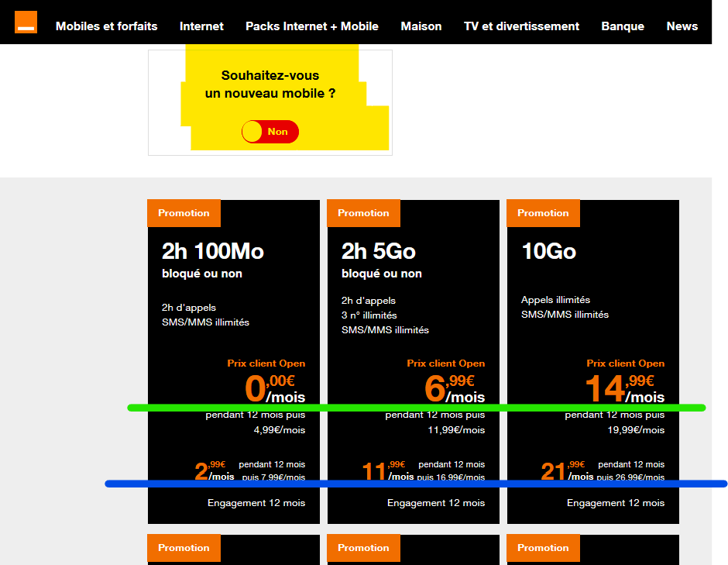Click '2h d'appels' in 2h 5Go card
This screenshot has width=728, height=565.
[x=369, y=301]
